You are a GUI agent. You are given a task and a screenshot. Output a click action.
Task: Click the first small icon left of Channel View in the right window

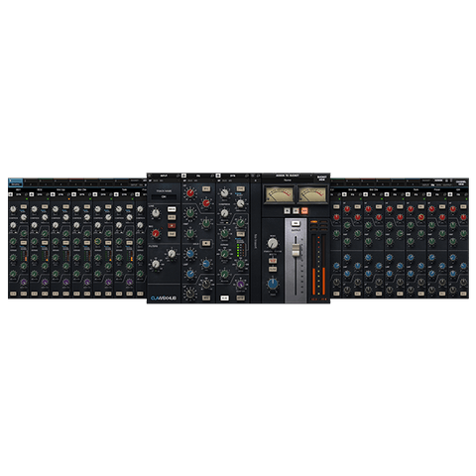pyautogui.click(x=446, y=180)
